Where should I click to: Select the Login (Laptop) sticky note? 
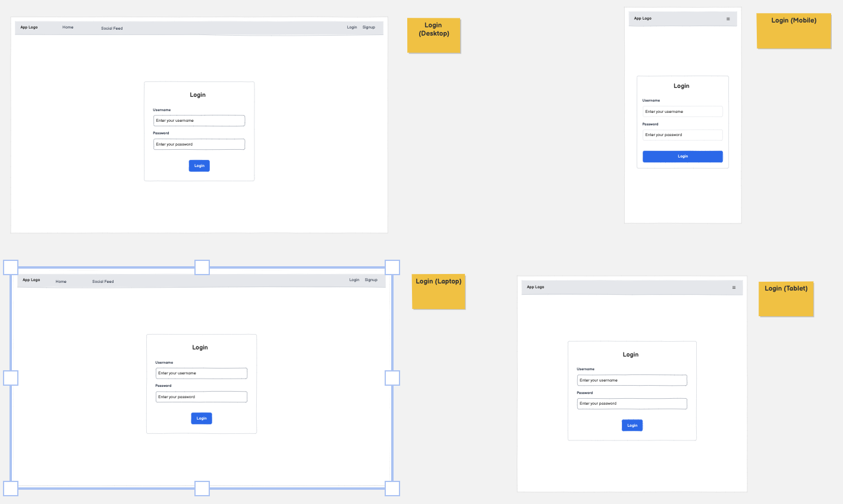click(x=439, y=291)
